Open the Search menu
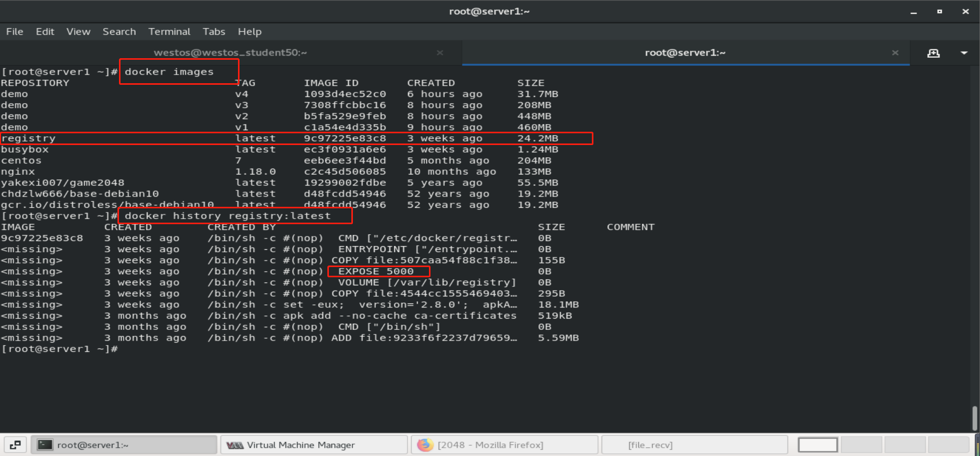The width and height of the screenshot is (980, 456). [119, 32]
